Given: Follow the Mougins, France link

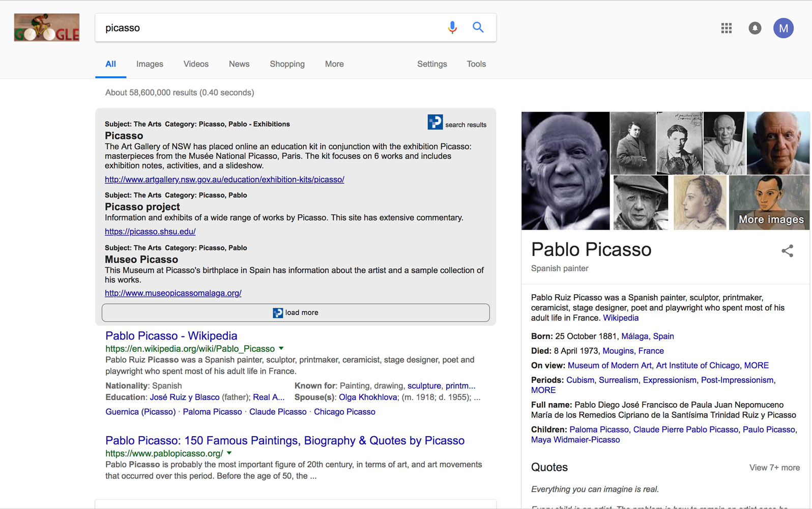Looking at the screenshot, I should (x=633, y=351).
